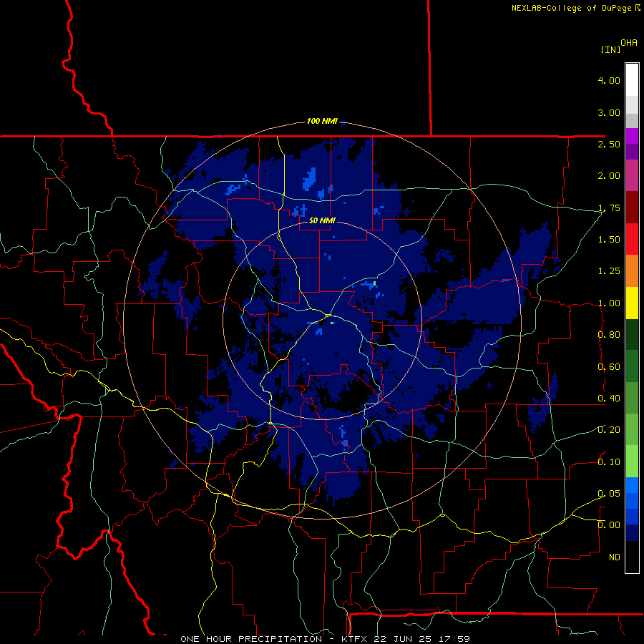Image resolution: width=644 pixels, height=644 pixels.
Task: Click the NEXLAB-College of DuPage title text
Action: (571, 8)
